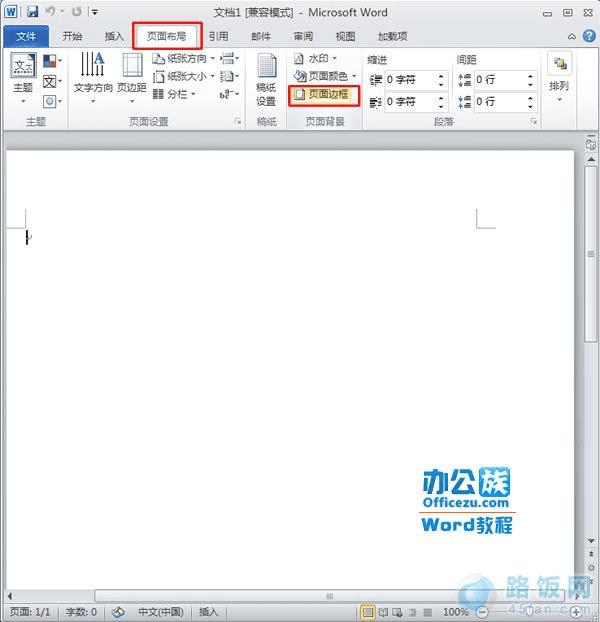
Task: Switch to the 加载项 tab
Action: pyautogui.click(x=392, y=36)
